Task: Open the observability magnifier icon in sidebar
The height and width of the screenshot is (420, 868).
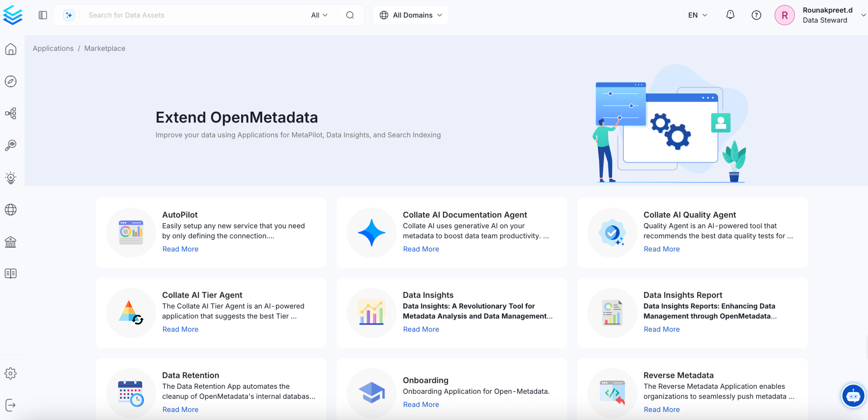Action: [11, 145]
